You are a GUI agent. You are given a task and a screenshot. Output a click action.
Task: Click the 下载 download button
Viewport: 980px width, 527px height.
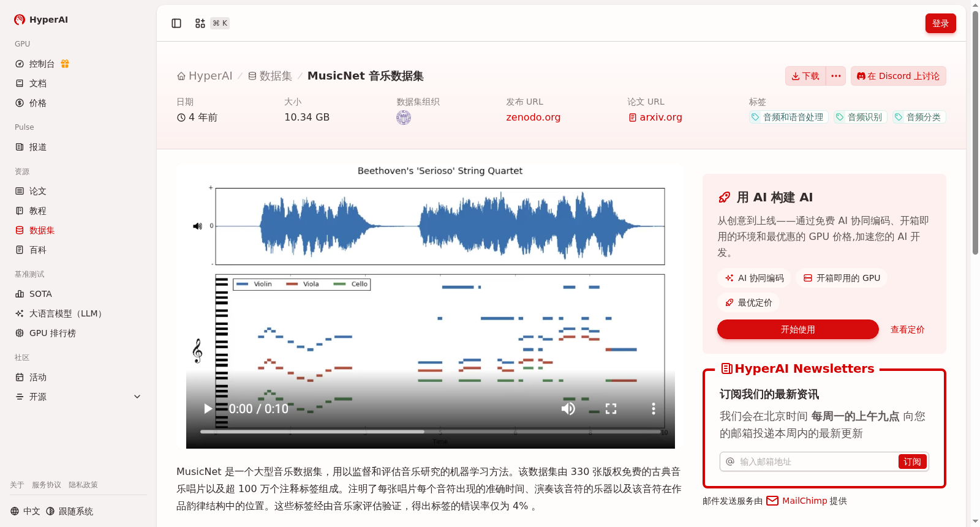805,76
